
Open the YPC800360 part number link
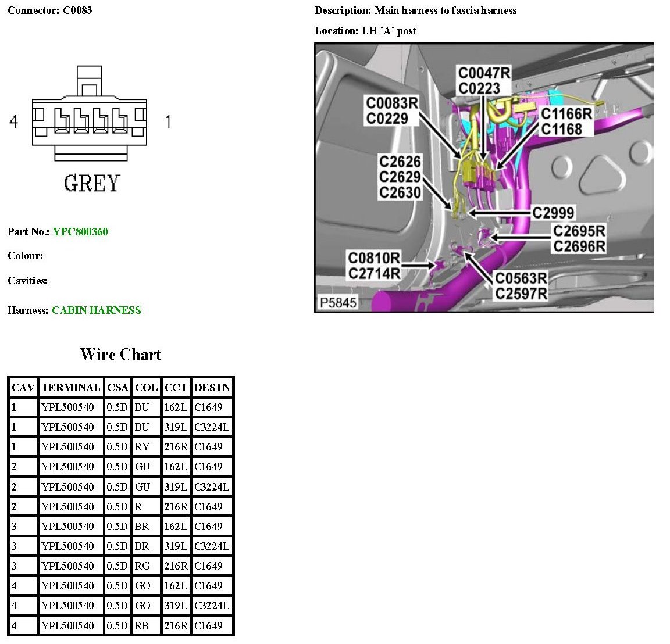pos(80,232)
